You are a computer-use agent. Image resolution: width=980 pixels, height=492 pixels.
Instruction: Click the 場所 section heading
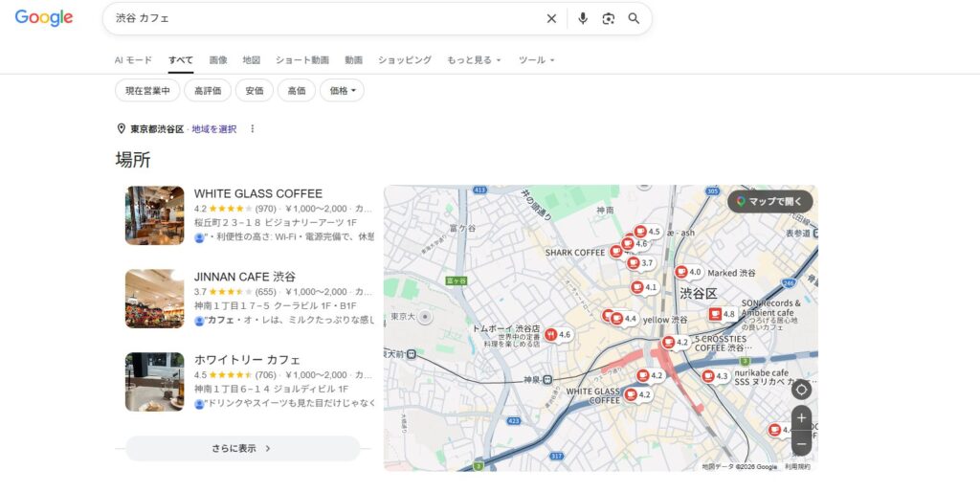[x=133, y=160]
